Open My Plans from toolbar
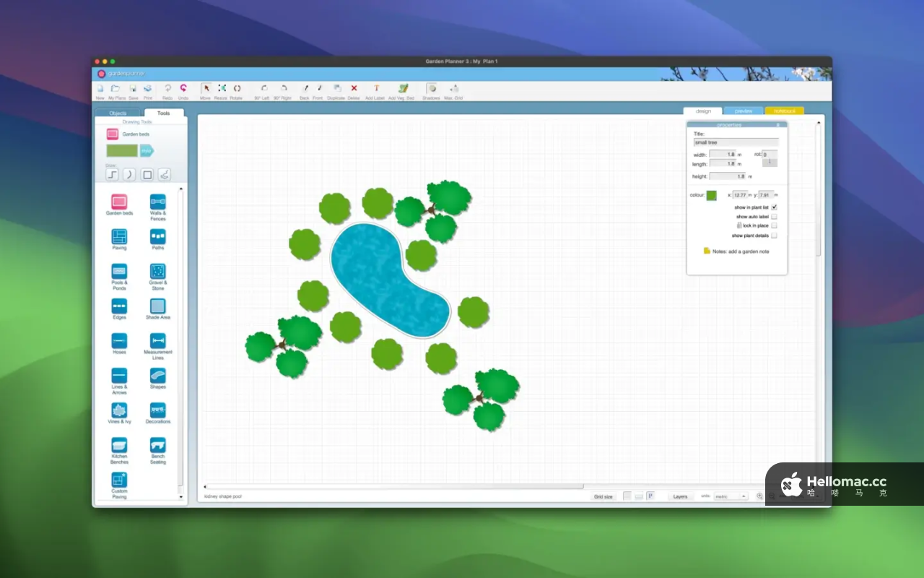Image resolution: width=924 pixels, height=578 pixels. click(x=115, y=89)
